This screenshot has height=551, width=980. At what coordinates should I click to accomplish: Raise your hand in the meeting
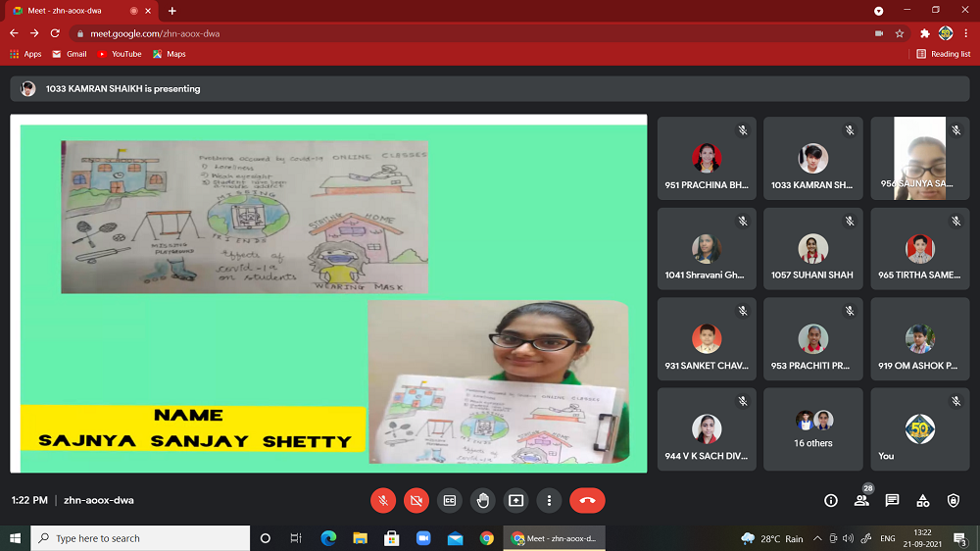pos(483,500)
